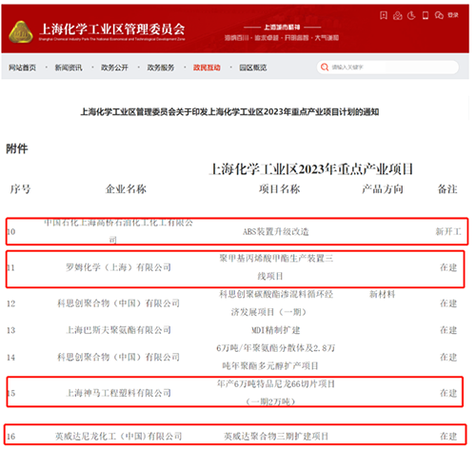The width and height of the screenshot is (476, 449).
Task: Click the 附件 attachment heading
Action: [x=17, y=148]
